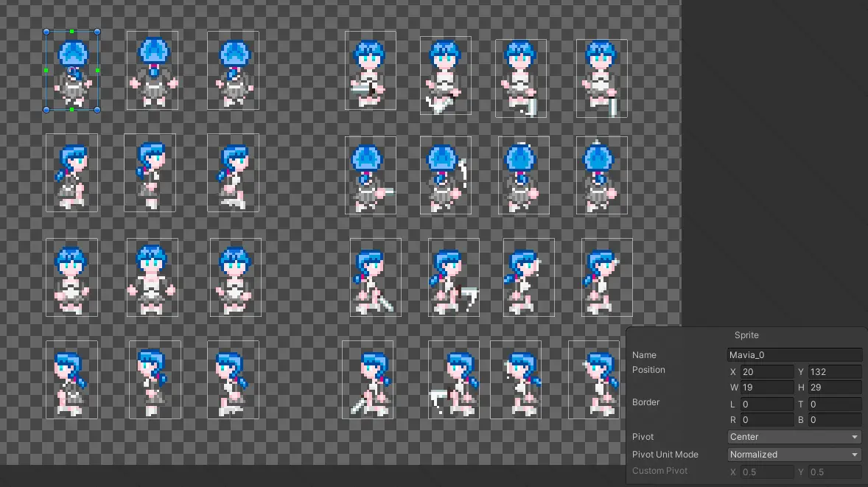Screen dimensions: 868x487
Task: Select third front-facing idle sprite in third left row
Action: (235, 277)
